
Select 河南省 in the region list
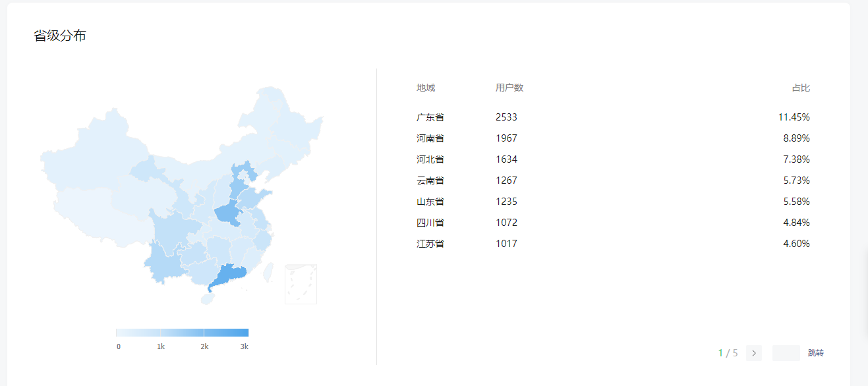click(x=430, y=138)
